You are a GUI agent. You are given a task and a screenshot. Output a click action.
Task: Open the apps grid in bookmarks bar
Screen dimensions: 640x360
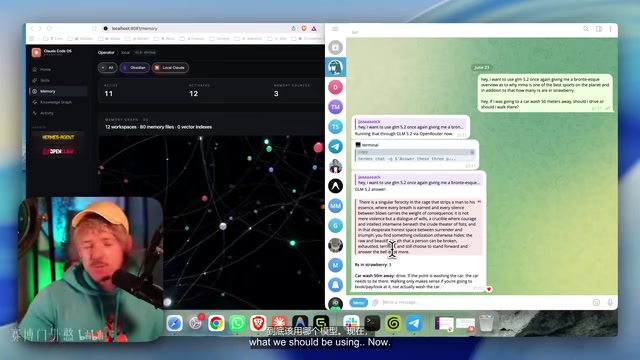click(32, 39)
